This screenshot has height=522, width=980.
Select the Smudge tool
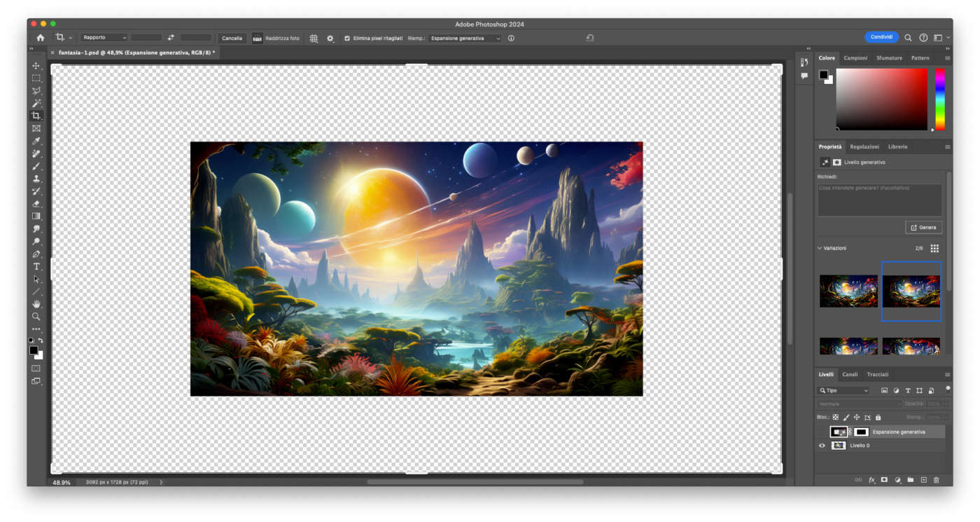pyautogui.click(x=36, y=229)
